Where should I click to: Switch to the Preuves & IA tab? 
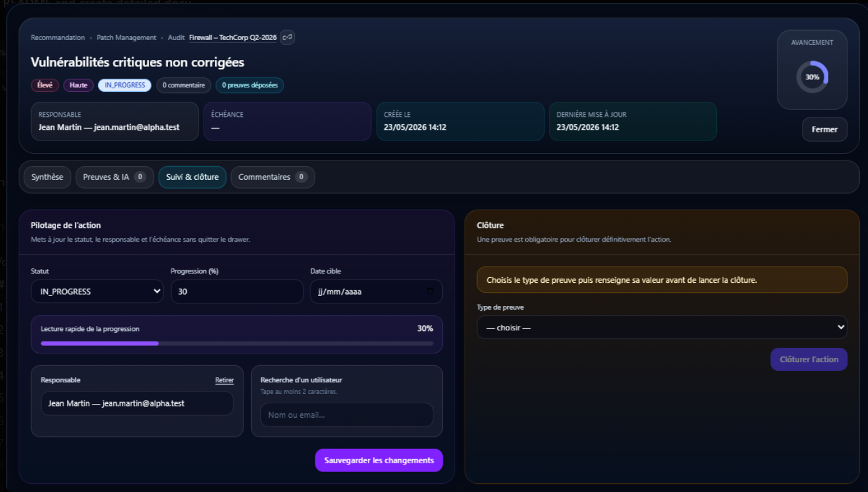point(114,177)
